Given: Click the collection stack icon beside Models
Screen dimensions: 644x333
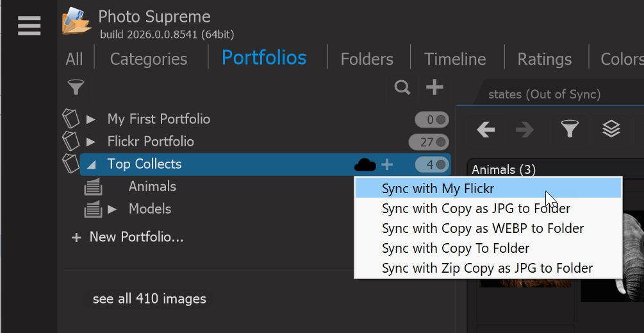Looking at the screenshot, I should click(93, 209).
